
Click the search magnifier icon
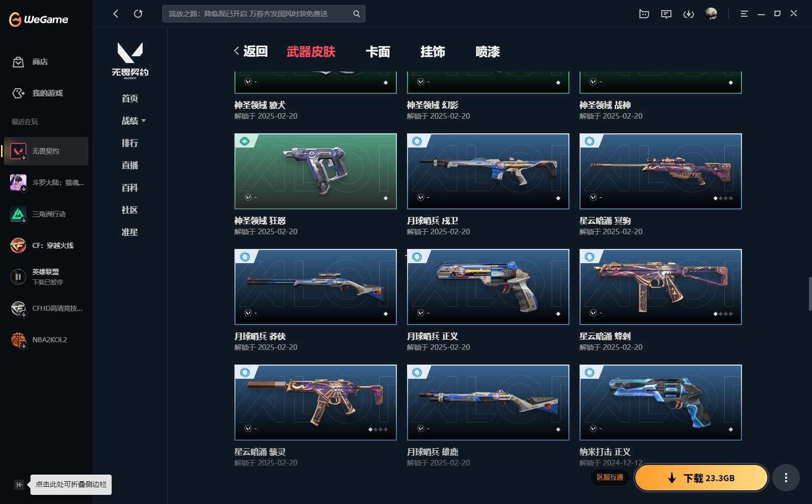click(356, 14)
